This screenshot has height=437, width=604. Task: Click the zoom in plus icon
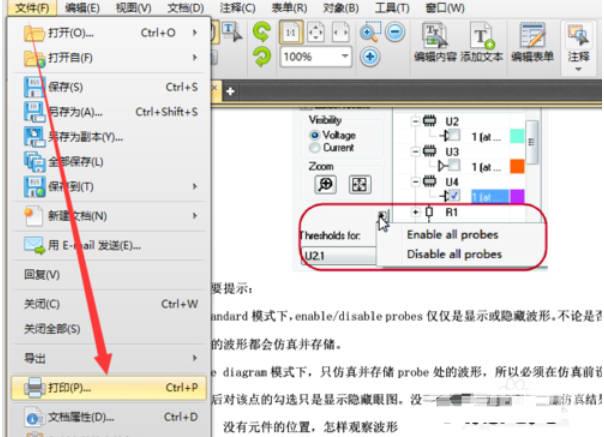point(370,57)
